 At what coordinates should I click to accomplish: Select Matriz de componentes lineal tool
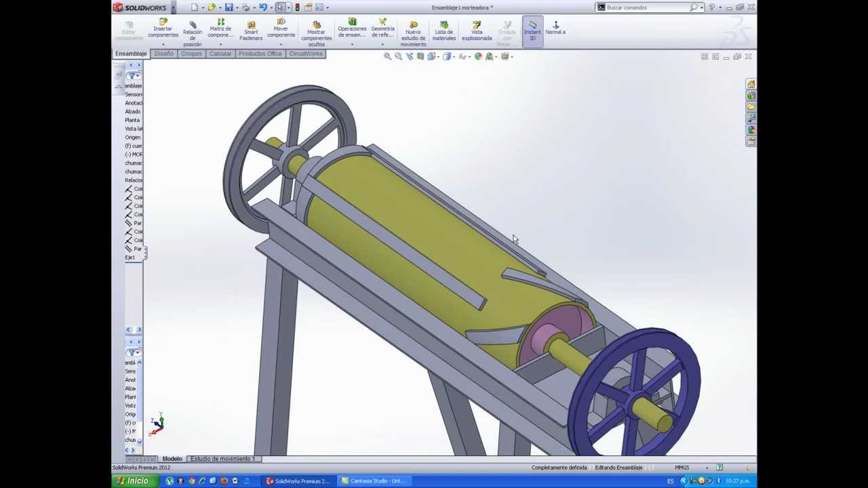pos(220,28)
